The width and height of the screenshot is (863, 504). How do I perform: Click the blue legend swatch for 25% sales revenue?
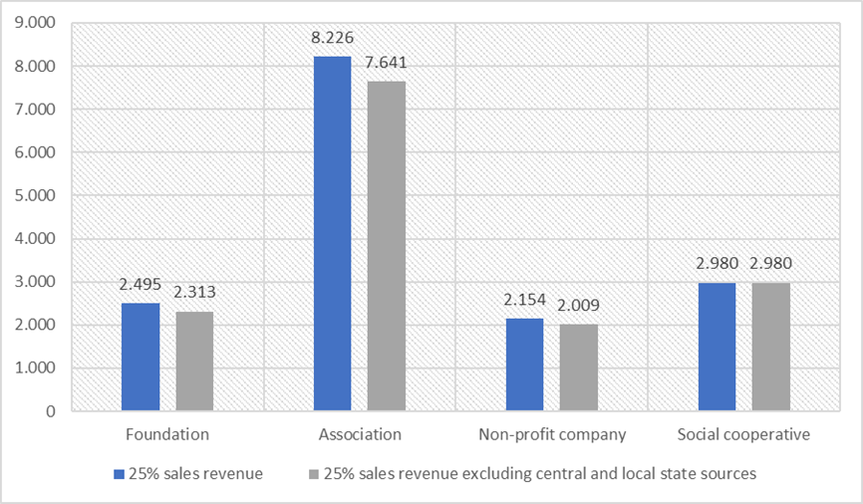tap(120, 474)
